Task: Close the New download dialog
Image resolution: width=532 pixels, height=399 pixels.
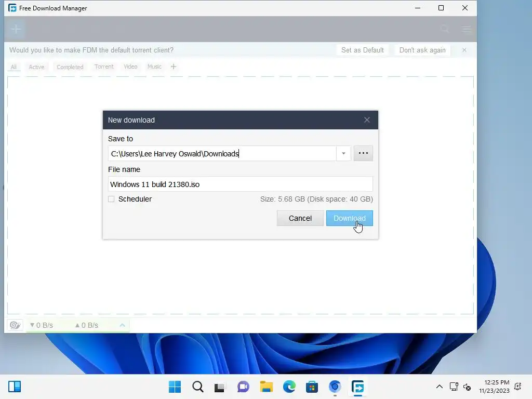Action: pos(367,120)
